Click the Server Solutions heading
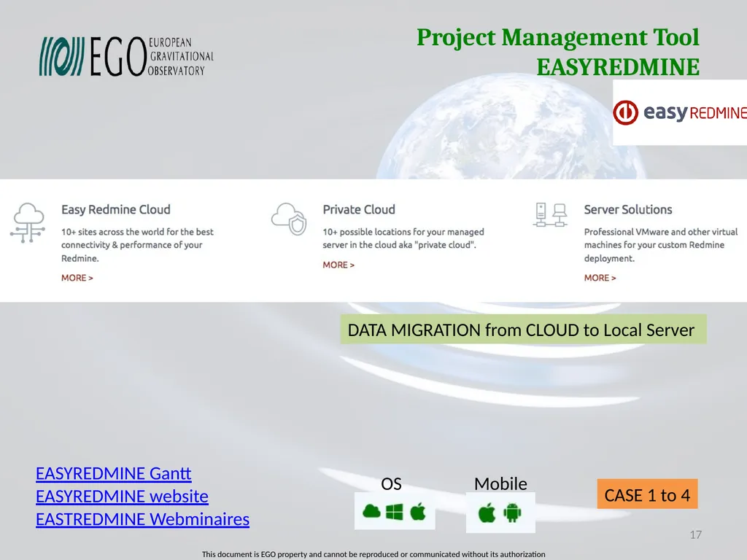The width and height of the screenshot is (747, 560). coord(628,209)
